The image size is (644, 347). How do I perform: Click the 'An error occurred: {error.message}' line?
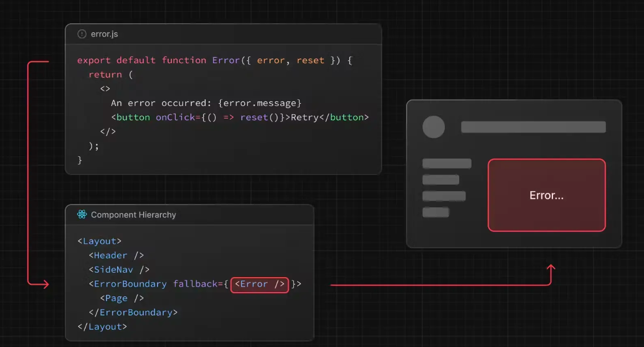click(206, 103)
